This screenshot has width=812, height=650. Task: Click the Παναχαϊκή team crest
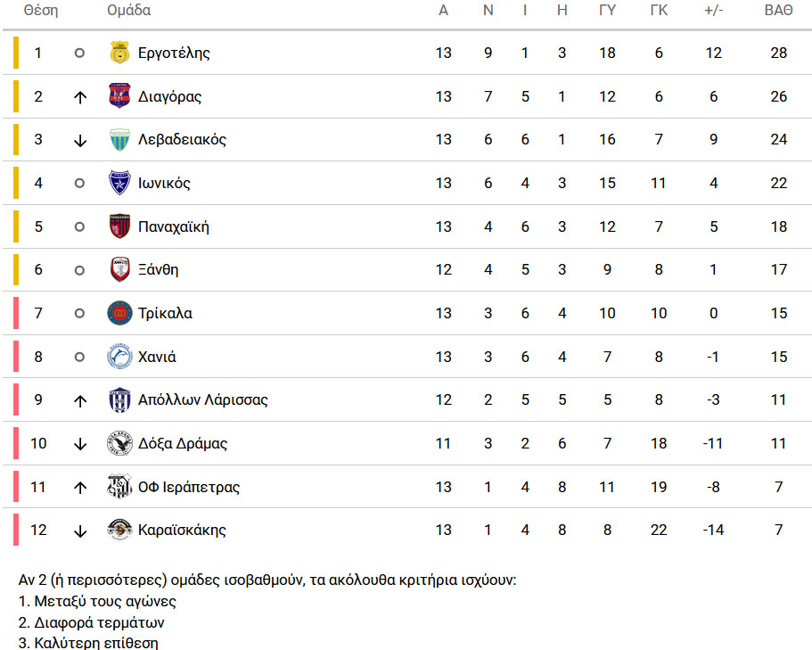coord(119,226)
